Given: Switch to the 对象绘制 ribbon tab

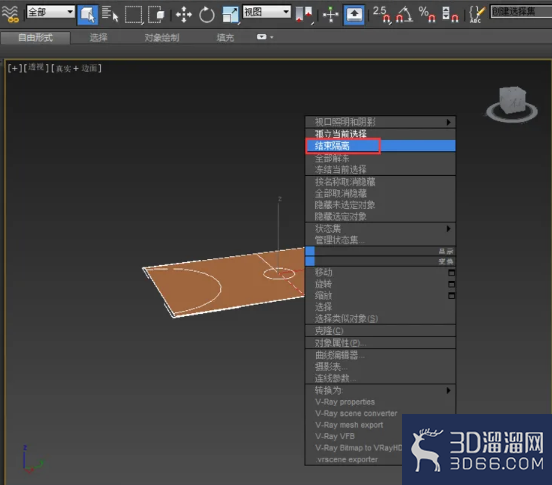Looking at the screenshot, I should pyautogui.click(x=162, y=38).
